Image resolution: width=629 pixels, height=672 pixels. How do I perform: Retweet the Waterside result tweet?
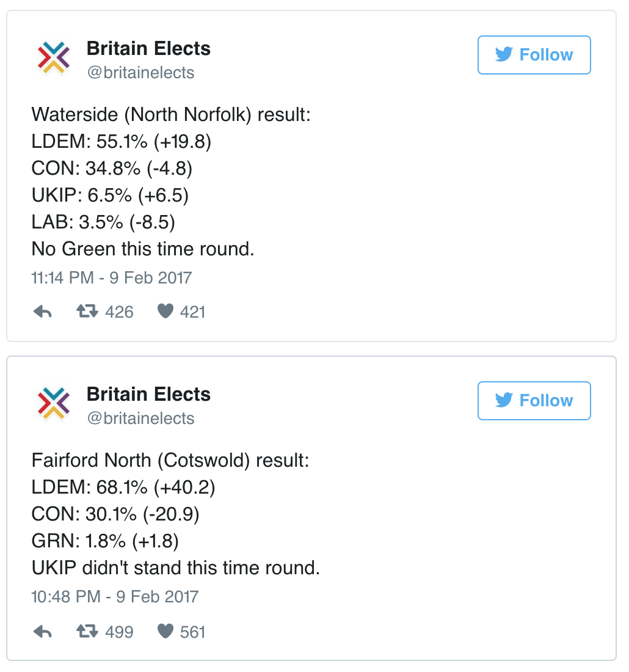tap(87, 312)
